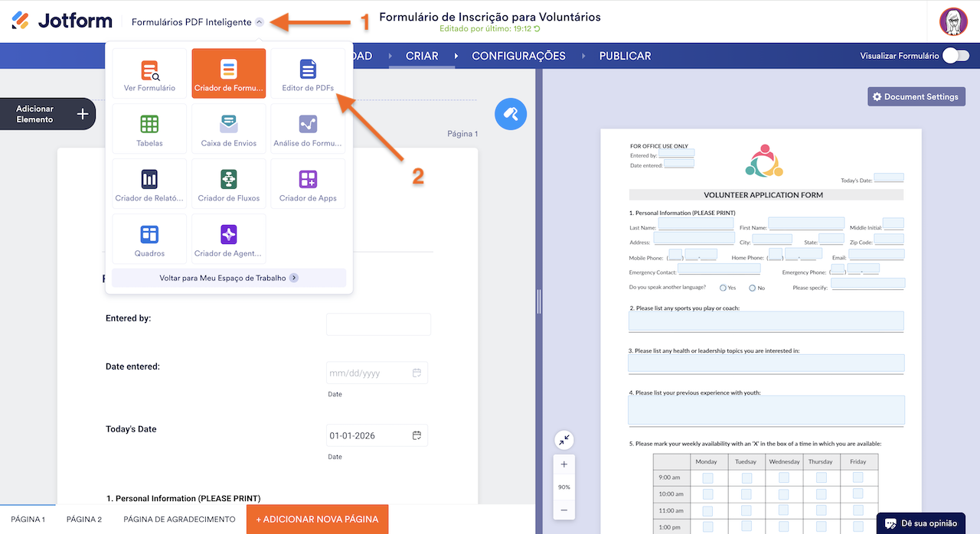Open Editor de PDFs from product menu

click(x=308, y=73)
